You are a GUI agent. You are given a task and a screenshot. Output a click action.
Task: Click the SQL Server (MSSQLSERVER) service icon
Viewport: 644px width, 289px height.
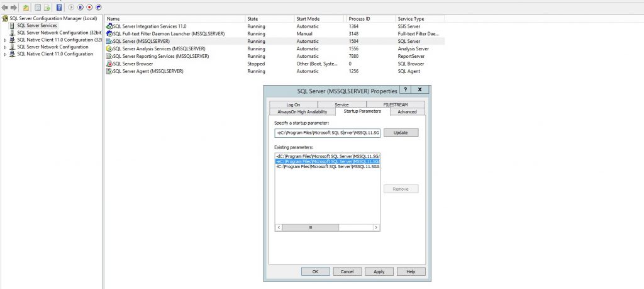coord(109,41)
